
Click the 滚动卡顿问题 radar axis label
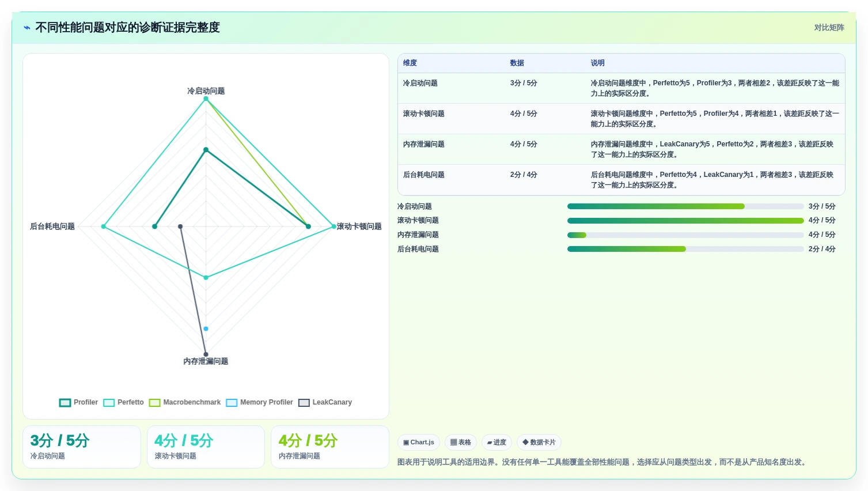click(x=359, y=226)
